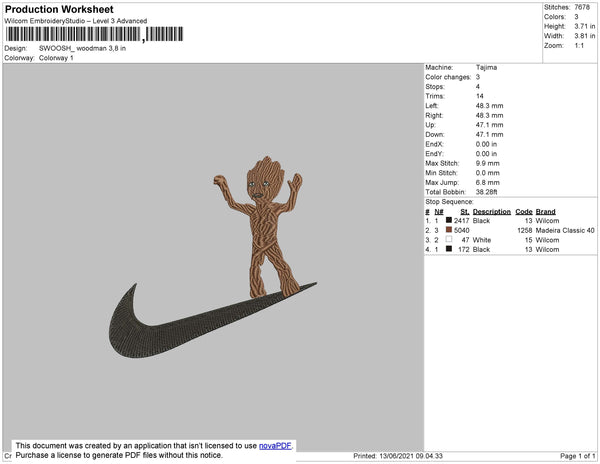The image size is (600, 464).
Task: Click stitch count '5040' in stop 2
Action: pos(461,230)
